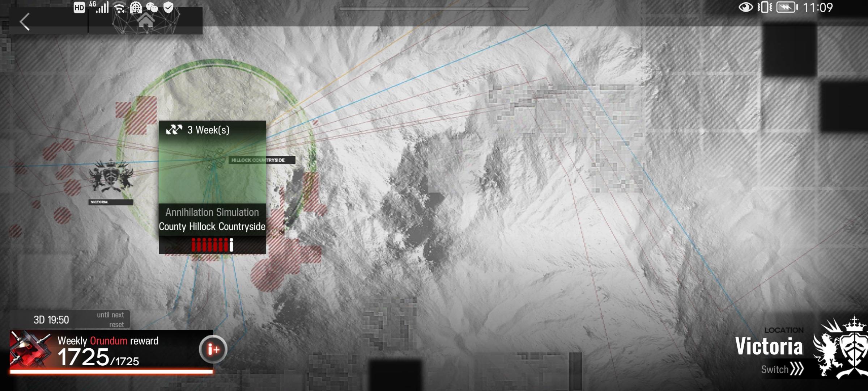Click the Weekly Orundum reward text
This screenshot has height=391, width=868.
[108, 341]
